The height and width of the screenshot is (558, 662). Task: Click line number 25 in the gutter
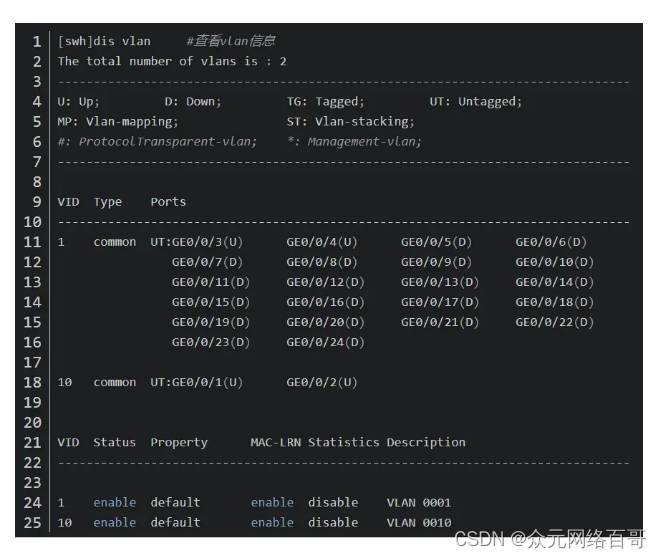point(33,523)
